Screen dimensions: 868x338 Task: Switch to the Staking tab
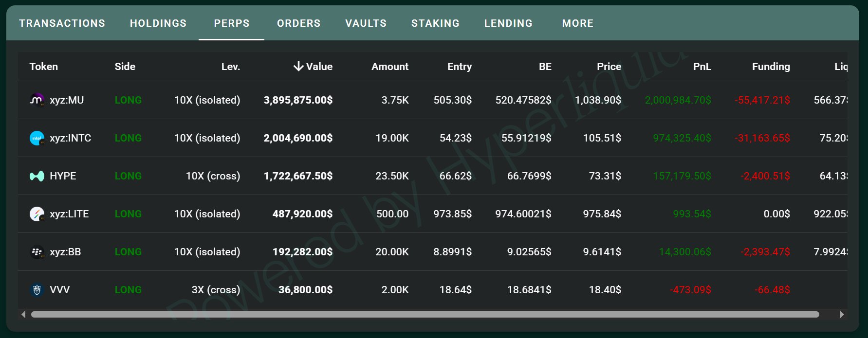pos(436,23)
